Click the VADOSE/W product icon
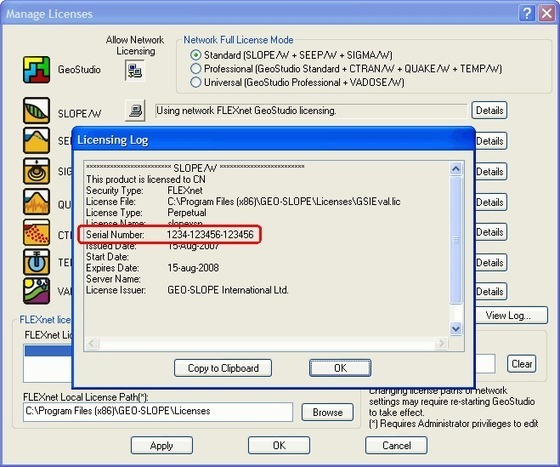Viewport: 560px width, 467px height. (36, 291)
